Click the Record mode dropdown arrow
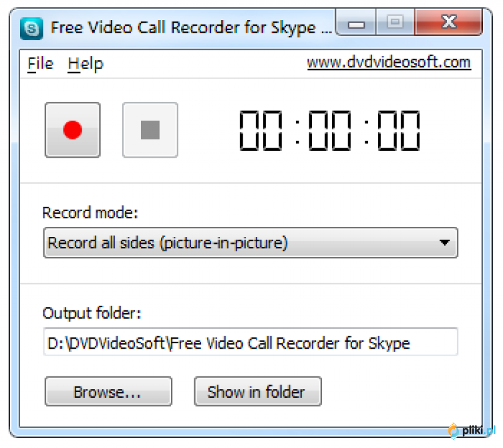503x448 pixels. [445, 243]
